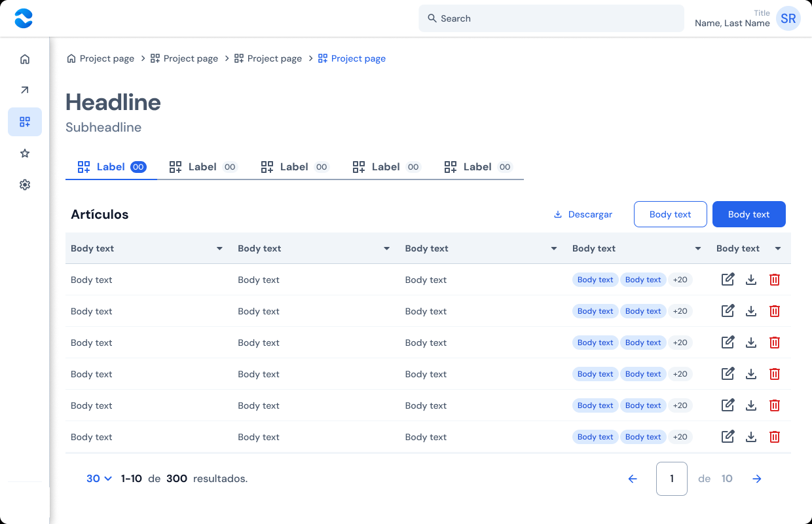Click first Body text tag in third row
Image resolution: width=812 pixels, height=524 pixels.
(595, 343)
